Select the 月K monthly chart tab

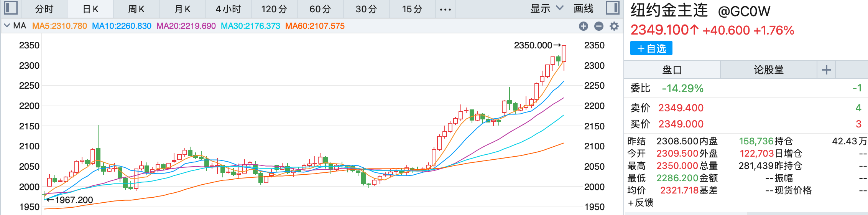(x=182, y=9)
